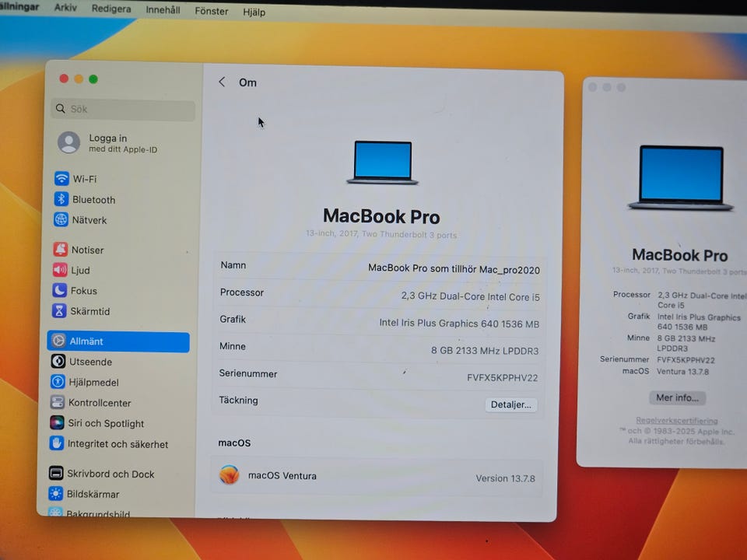The width and height of the screenshot is (747, 560).
Task: Open Bluetooth settings icon in sidebar
Action: [61, 199]
